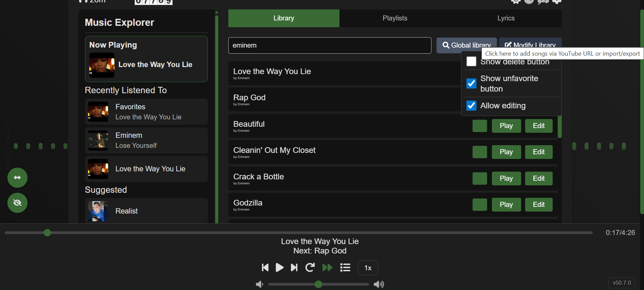
Task: Click the Now Playing album thumbnail
Action: pos(102,65)
